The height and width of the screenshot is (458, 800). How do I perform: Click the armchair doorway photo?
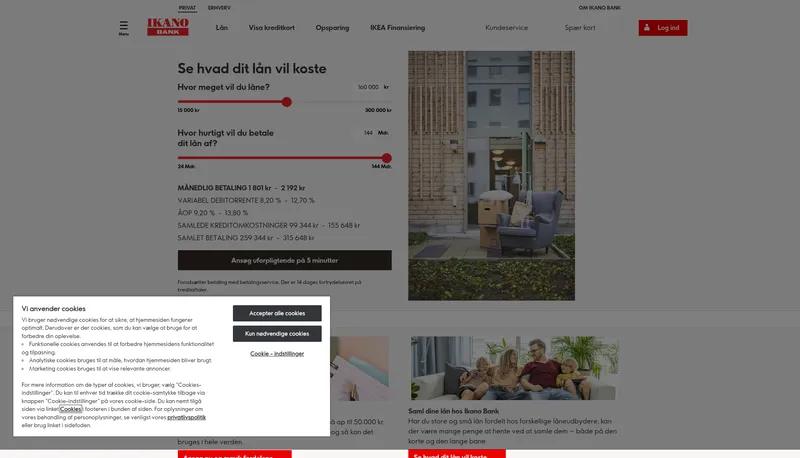click(x=491, y=175)
